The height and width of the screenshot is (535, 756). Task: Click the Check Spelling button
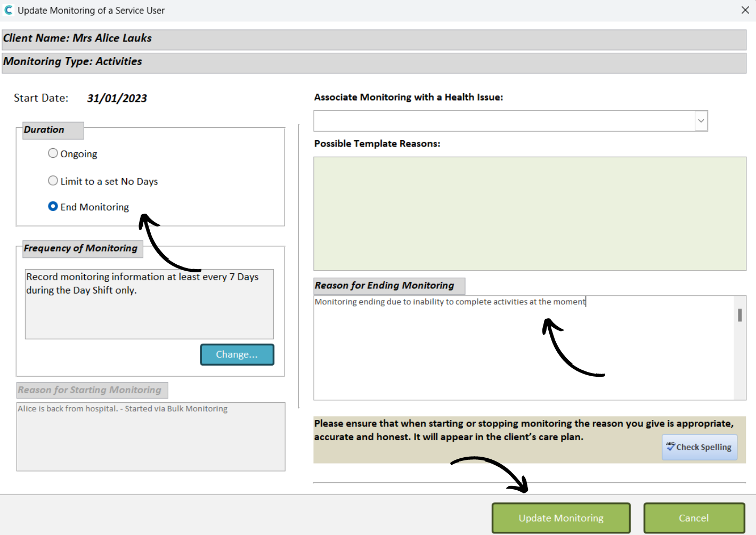pos(700,447)
